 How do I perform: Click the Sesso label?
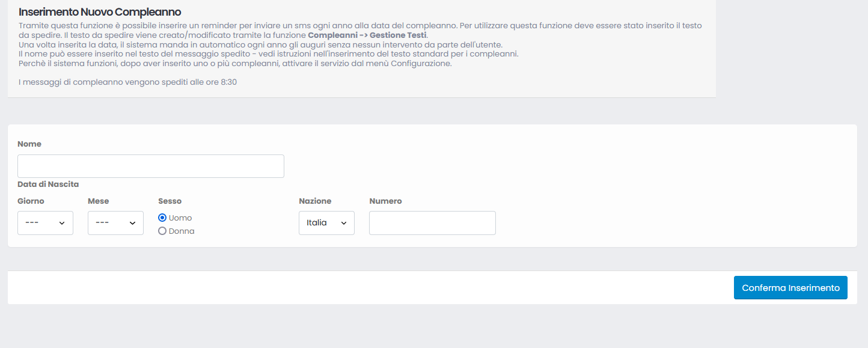tap(170, 201)
